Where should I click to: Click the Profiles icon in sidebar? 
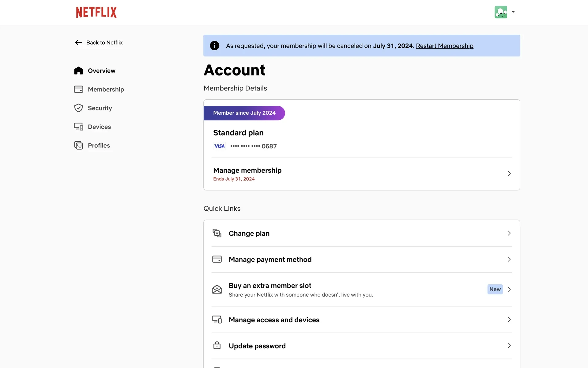point(78,145)
